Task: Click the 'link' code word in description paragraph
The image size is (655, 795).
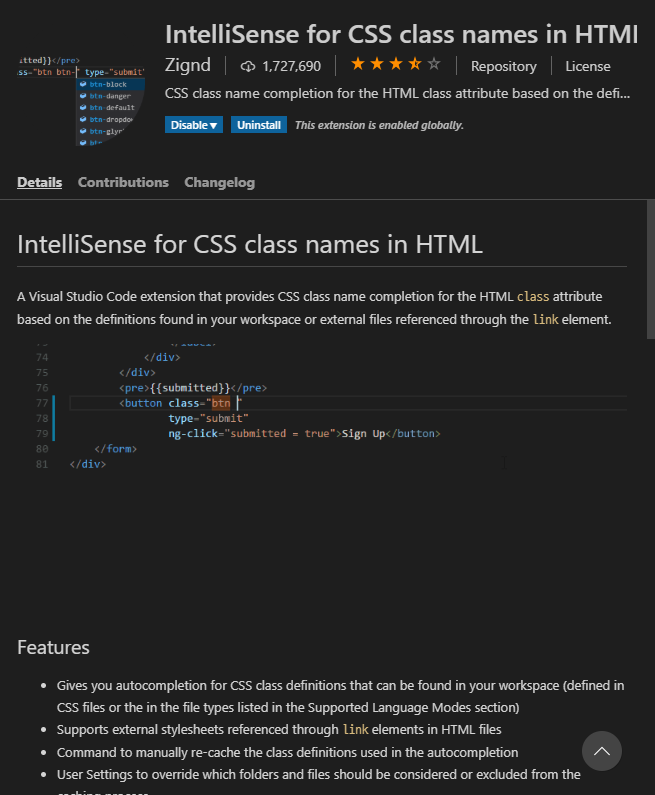Action: 545,319
